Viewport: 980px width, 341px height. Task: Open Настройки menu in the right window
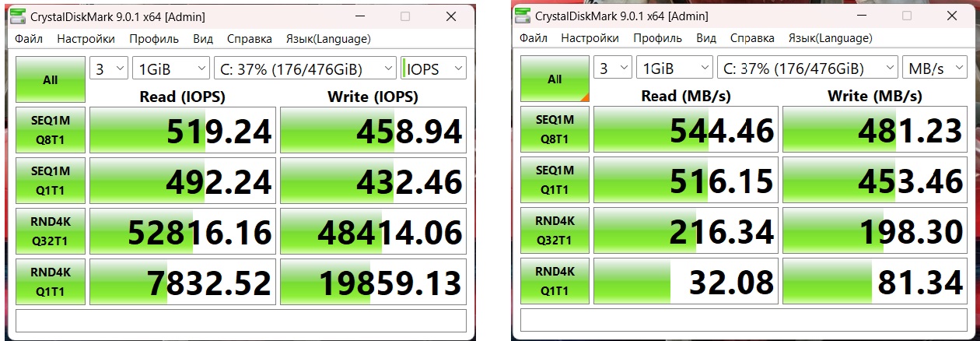590,37
